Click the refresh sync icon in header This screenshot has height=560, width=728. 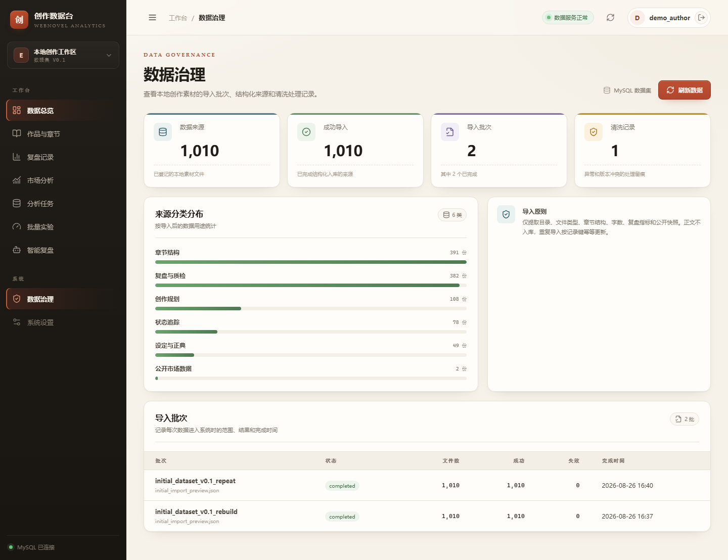click(x=610, y=18)
